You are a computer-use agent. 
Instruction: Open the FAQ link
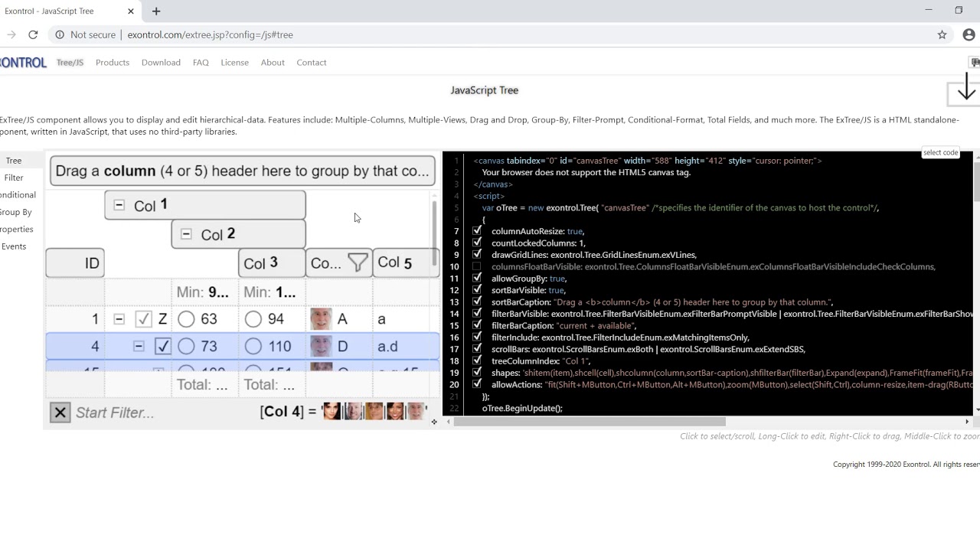201,63
